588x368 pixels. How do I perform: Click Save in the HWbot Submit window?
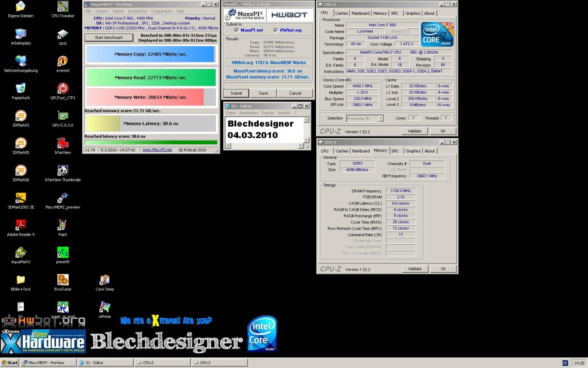click(263, 93)
